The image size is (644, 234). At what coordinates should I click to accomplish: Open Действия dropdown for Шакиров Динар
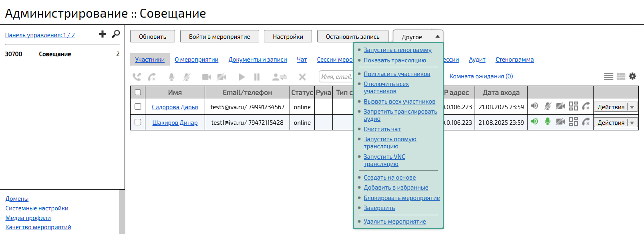(x=632, y=123)
